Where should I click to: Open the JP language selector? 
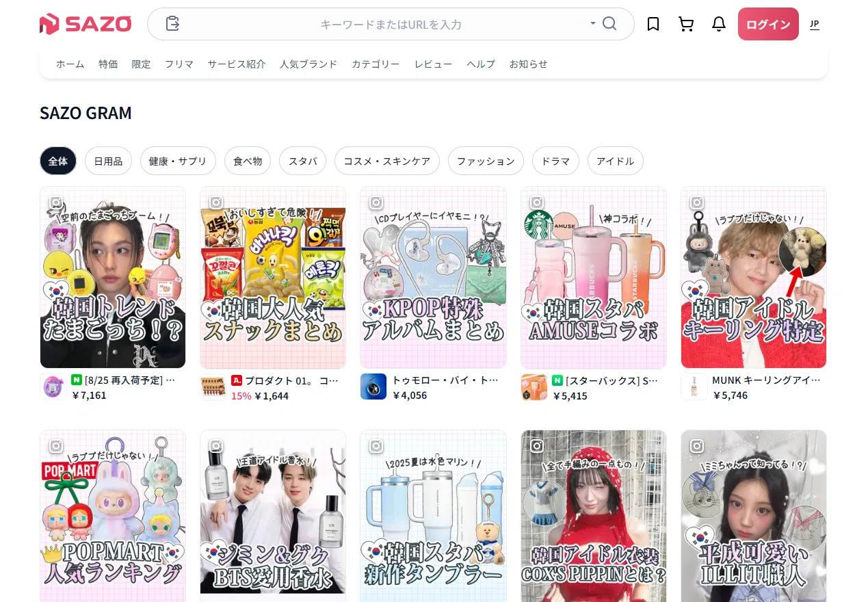[x=814, y=24]
